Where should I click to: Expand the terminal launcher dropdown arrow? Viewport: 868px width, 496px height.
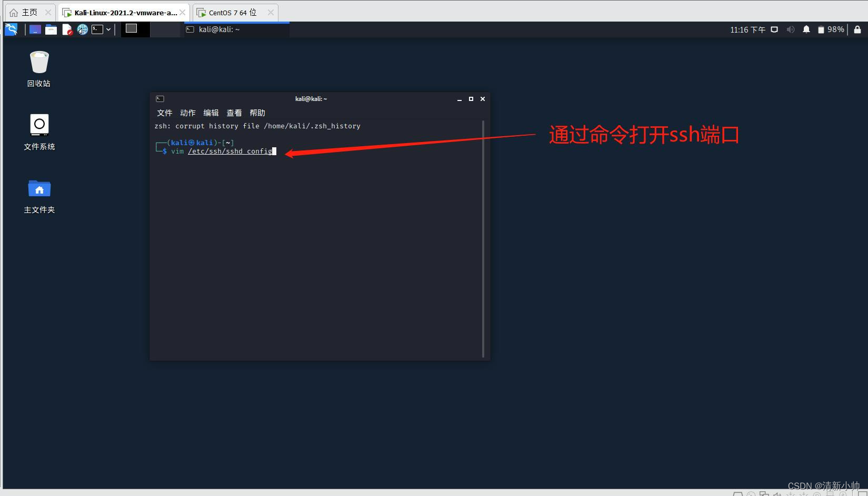pyautogui.click(x=108, y=29)
